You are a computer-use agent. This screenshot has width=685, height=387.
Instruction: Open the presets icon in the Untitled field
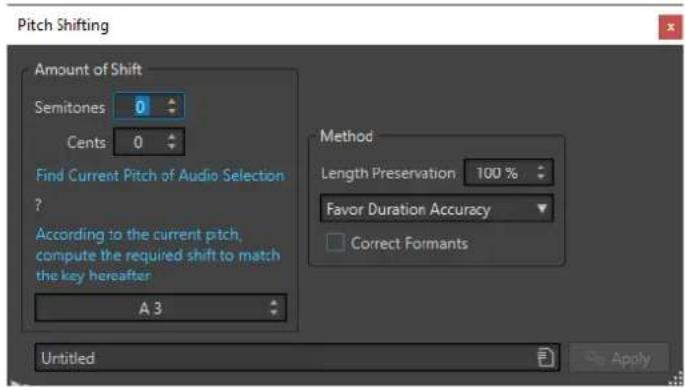coord(545,358)
